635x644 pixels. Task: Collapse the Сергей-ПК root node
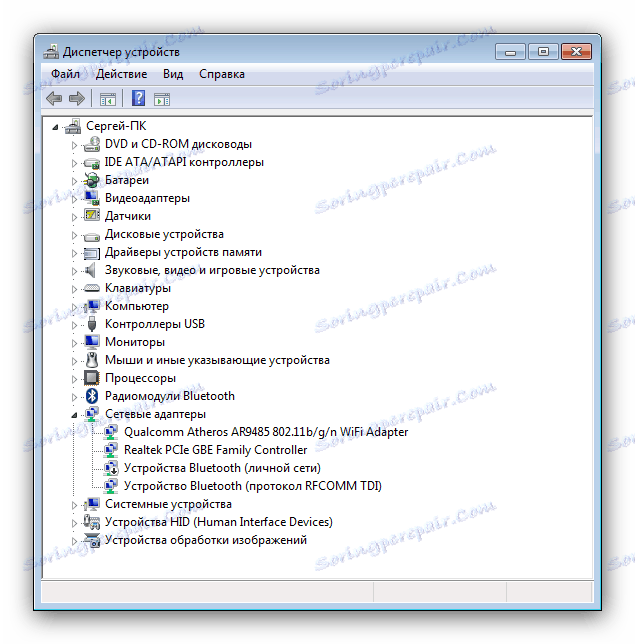tap(55, 127)
